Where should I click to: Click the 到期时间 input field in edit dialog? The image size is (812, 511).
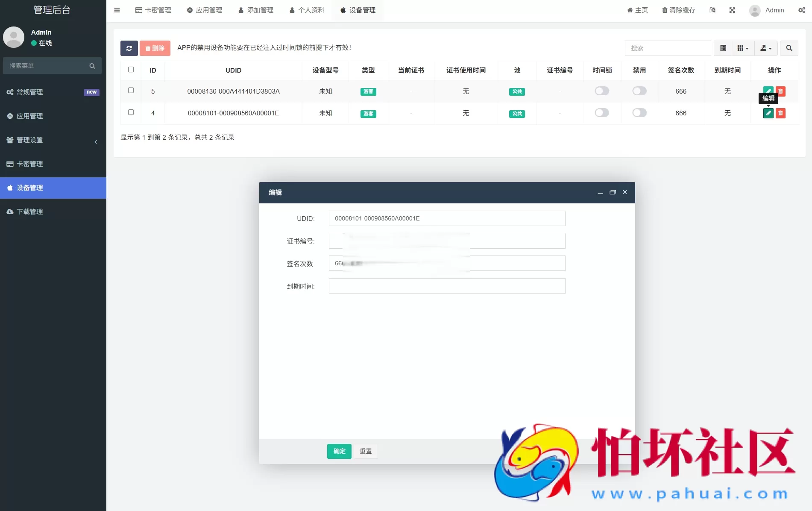pos(447,286)
